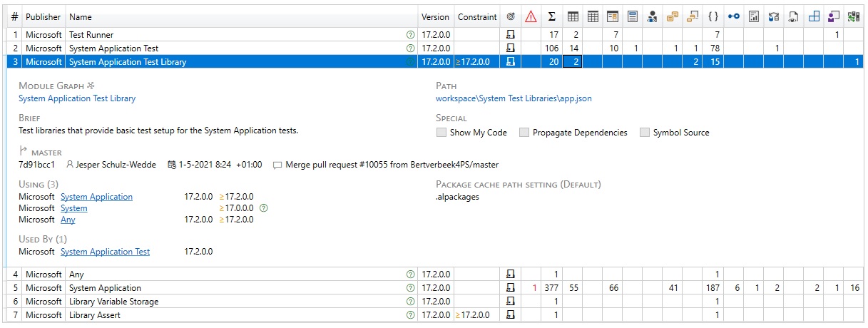The height and width of the screenshot is (328, 868).
Task: Click the orange page window column header icon
Action: [612, 17]
